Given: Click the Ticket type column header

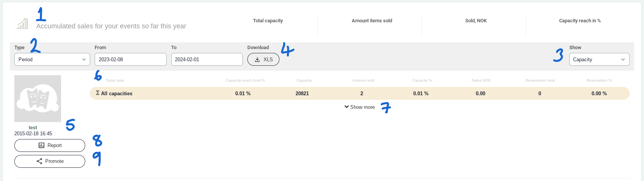Looking at the screenshot, I should (115, 80).
